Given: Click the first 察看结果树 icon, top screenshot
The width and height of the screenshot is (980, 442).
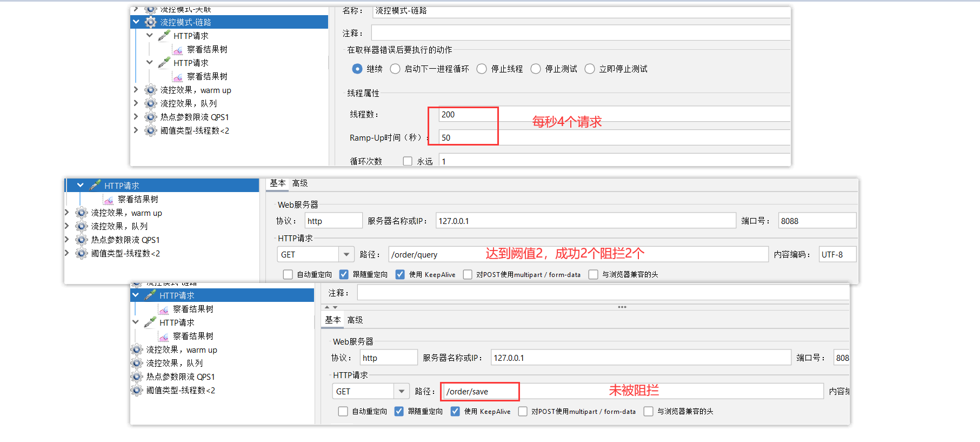Looking at the screenshot, I should 178,50.
